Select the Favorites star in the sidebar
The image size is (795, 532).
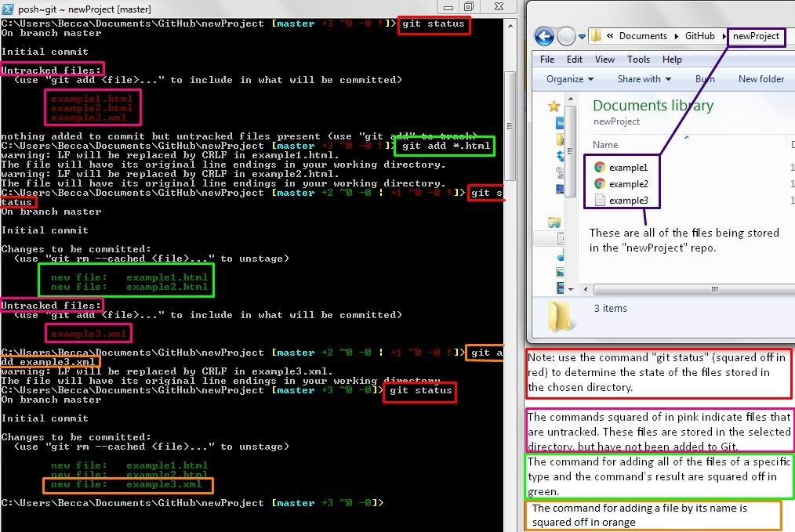553,107
